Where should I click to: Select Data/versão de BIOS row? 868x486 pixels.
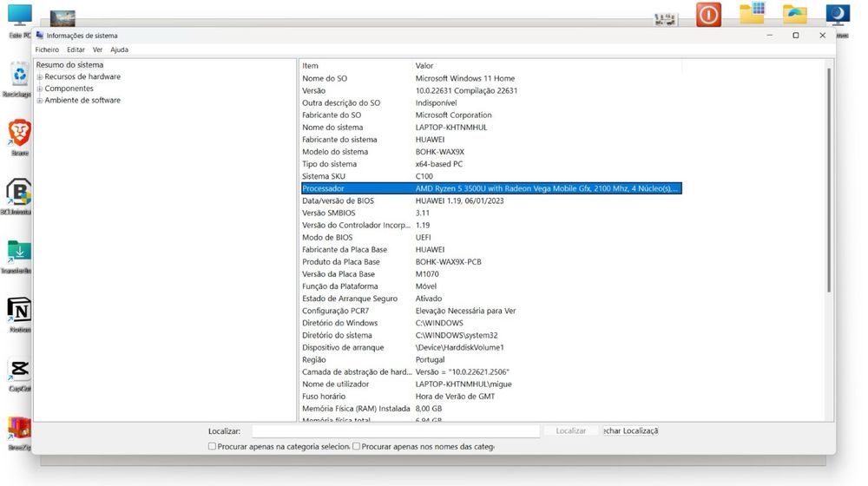pyautogui.click(x=491, y=201)
